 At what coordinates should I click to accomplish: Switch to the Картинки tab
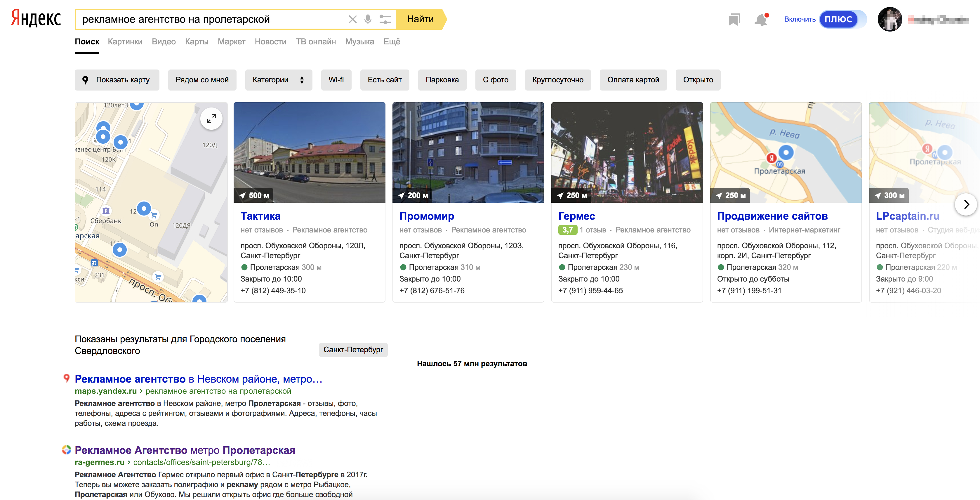pyautogui.click(x=125, y=41)
